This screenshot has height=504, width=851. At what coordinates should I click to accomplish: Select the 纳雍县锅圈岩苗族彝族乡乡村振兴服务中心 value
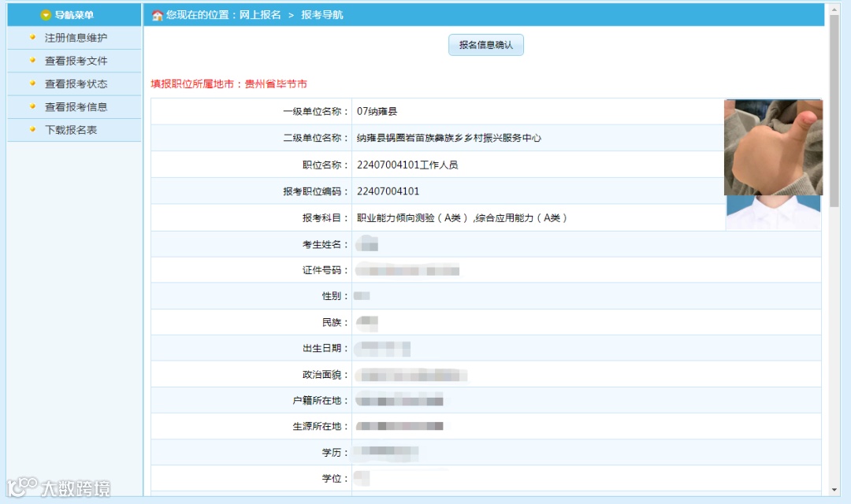[449, 139]
